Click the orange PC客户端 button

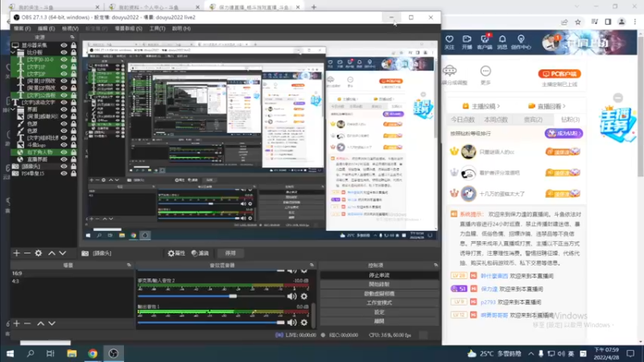[x=559, y=74]
